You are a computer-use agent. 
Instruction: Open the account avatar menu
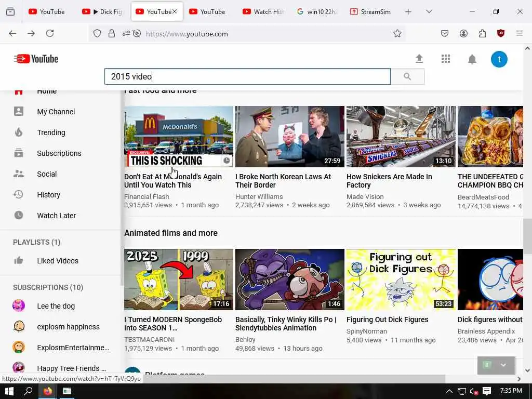499,59
